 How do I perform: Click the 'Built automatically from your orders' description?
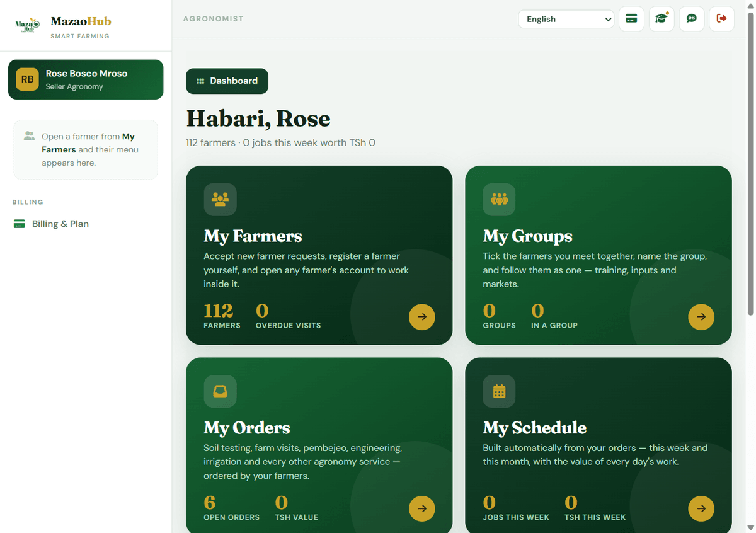pos(595,455)
